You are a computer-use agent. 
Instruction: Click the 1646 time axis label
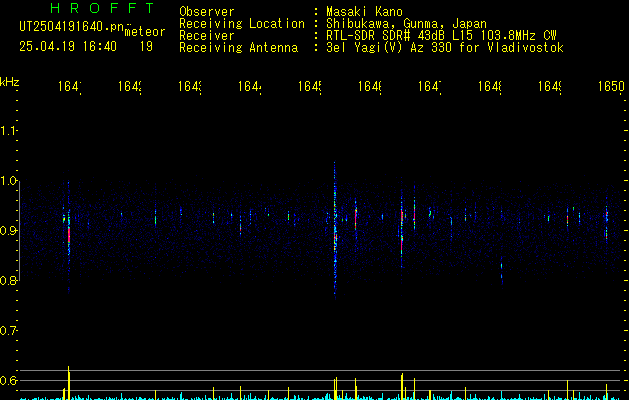[x=369, y=86]
